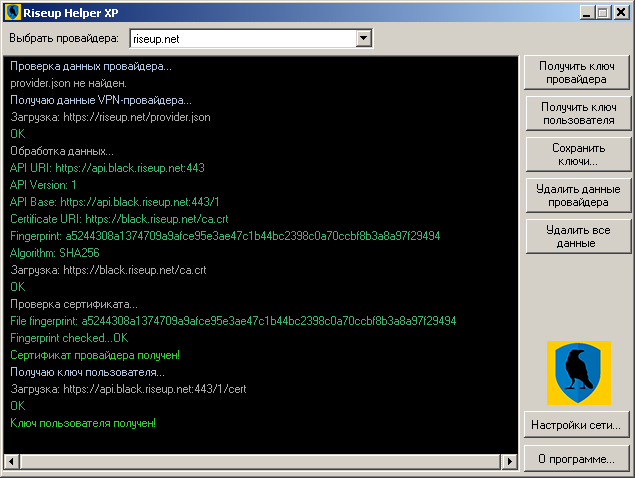This screenshot has height=478, width=635.
Task: Click the log scrollbar left arrow
Action: 11,461
